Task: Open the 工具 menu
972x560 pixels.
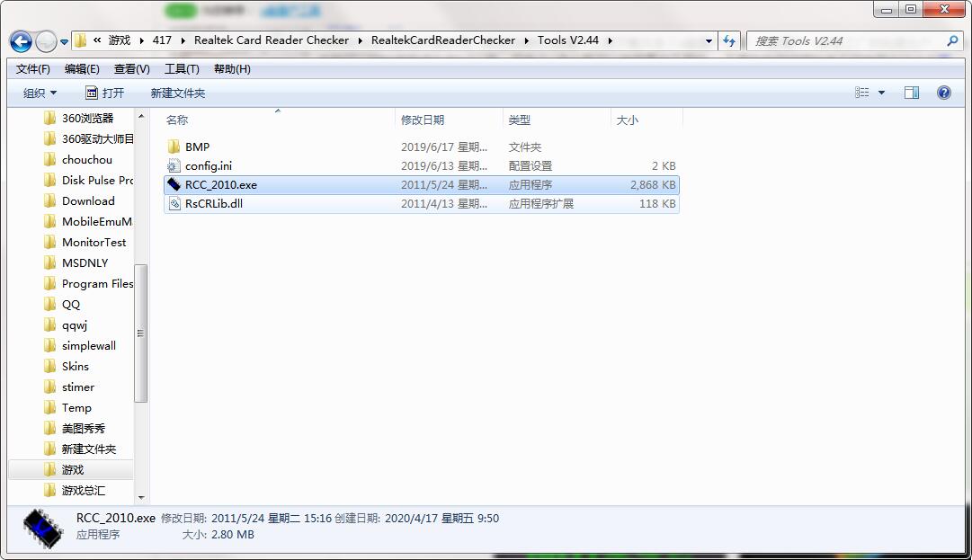Action: (181, 68)
